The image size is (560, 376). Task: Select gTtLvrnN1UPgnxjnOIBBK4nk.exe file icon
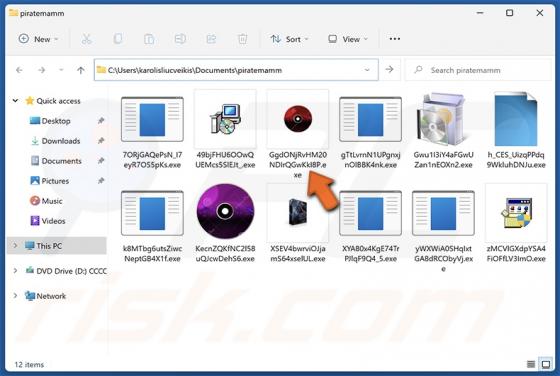[370, 119]
